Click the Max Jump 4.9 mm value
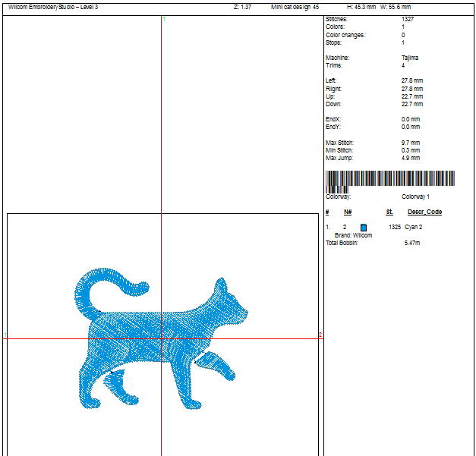Image resolution: width=476 pixels, height=456 pixels. (x=410, y=158)
